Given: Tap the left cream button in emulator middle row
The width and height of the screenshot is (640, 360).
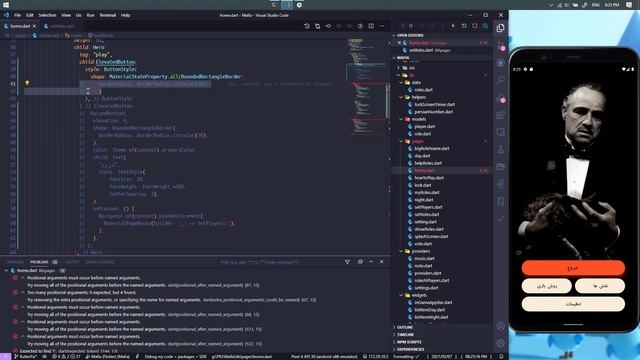Looking at the screenshot, I should pos(547,286).
